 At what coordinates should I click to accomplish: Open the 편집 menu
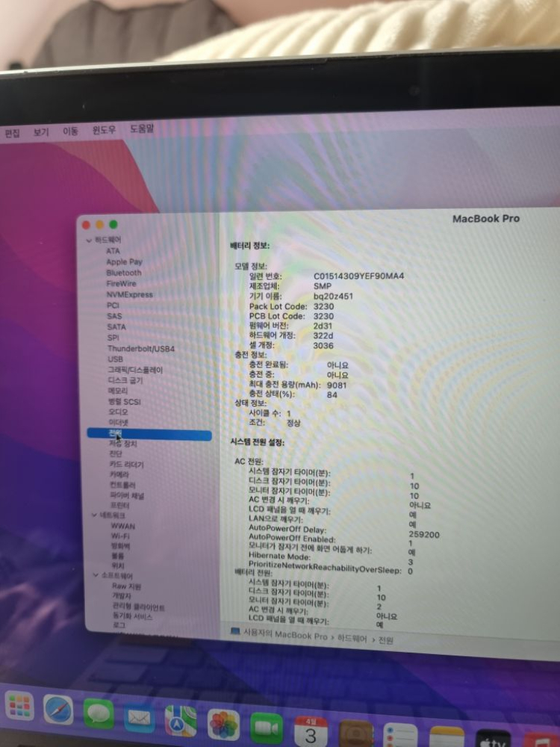point(13,132)
